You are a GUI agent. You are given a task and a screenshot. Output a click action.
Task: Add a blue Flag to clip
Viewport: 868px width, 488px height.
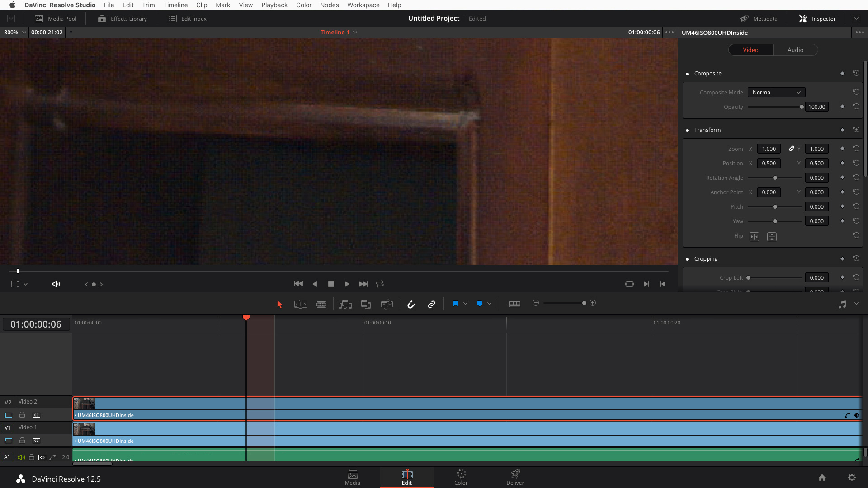(x=455, y=304)
